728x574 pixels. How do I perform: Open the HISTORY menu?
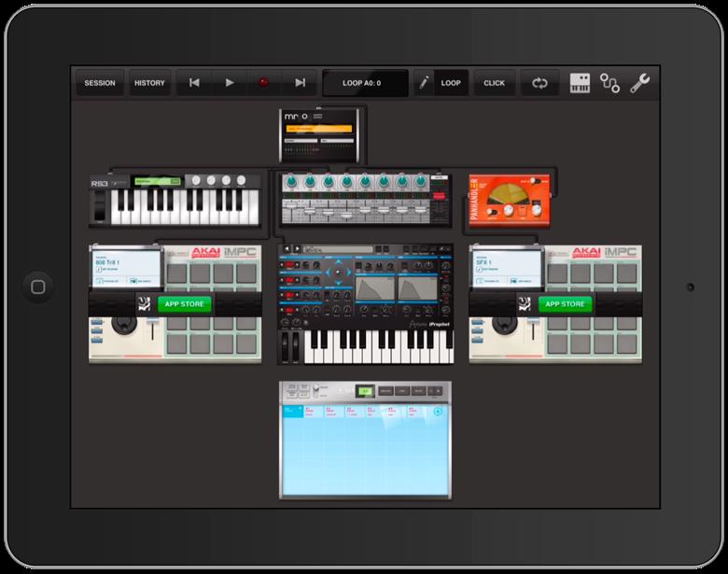tap(149, 83)
